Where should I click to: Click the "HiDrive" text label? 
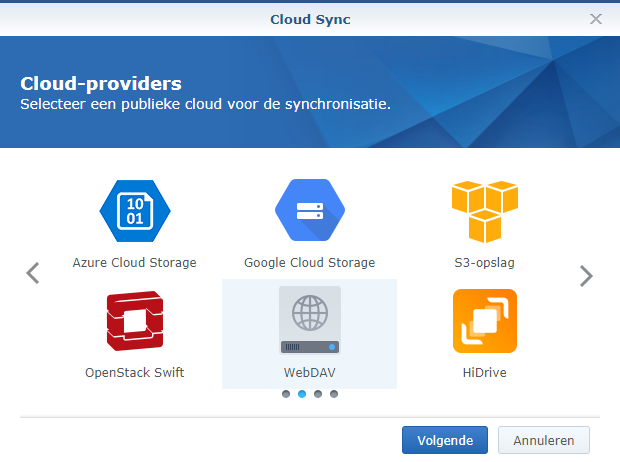[484, 373]
